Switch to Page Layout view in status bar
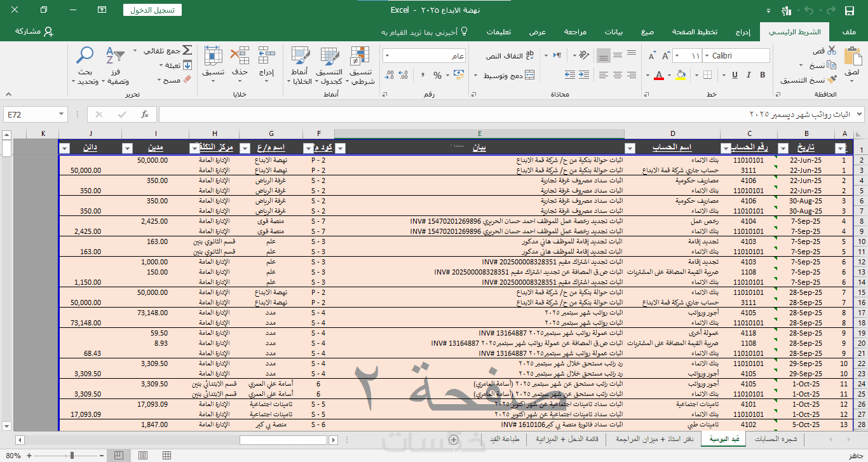This screenshot has height=462, width=868. coord(142,455)
